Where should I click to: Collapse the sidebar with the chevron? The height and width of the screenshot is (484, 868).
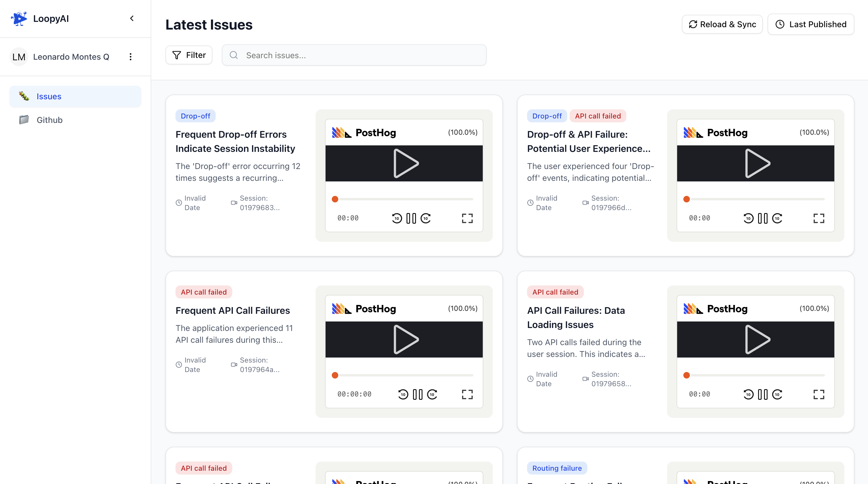click(132, 19)
